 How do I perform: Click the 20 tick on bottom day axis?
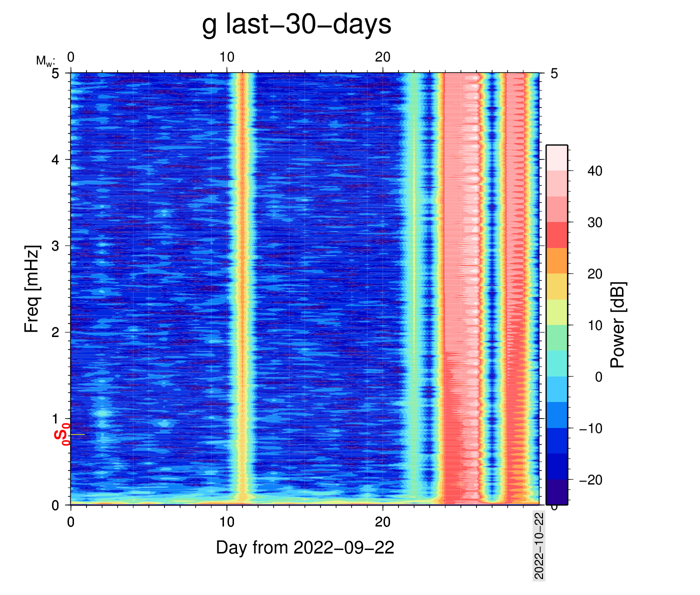[382, 522]
